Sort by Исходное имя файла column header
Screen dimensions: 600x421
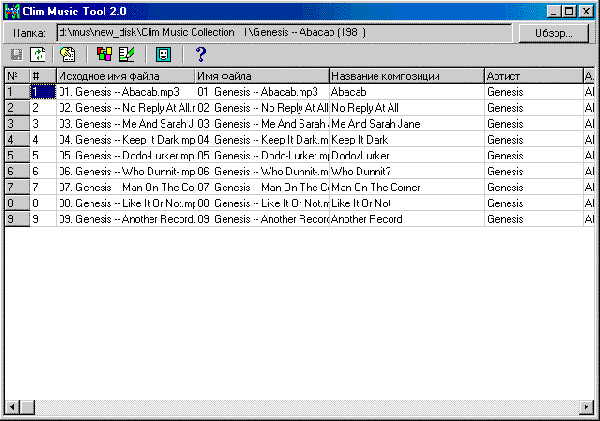[x=124, y=76]
